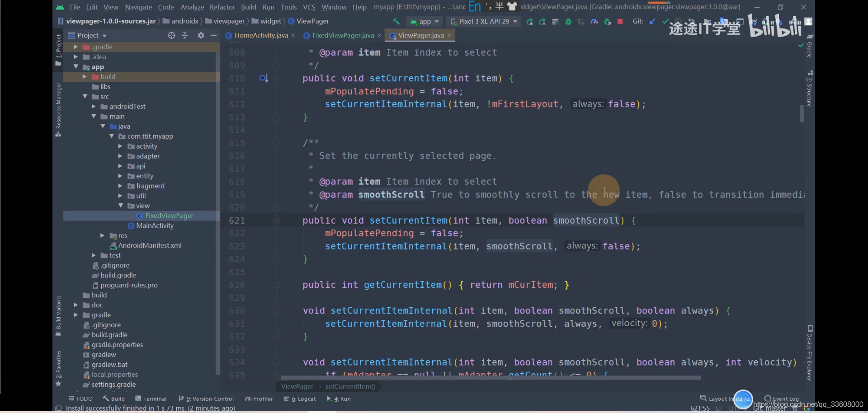The width and height of the screenshot is (868, 413).
Task: Expand the doc folder
Action: click(75, 305)
